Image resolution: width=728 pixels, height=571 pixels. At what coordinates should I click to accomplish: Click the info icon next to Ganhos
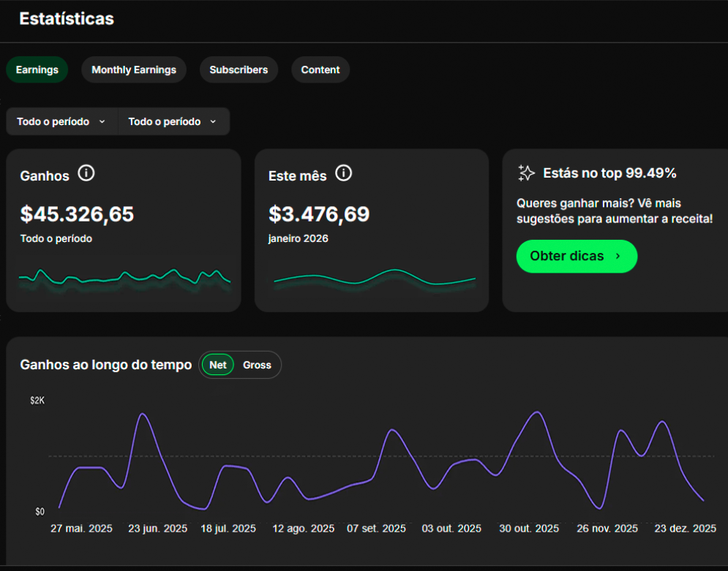pyautogui.click(x=86, y=174)
